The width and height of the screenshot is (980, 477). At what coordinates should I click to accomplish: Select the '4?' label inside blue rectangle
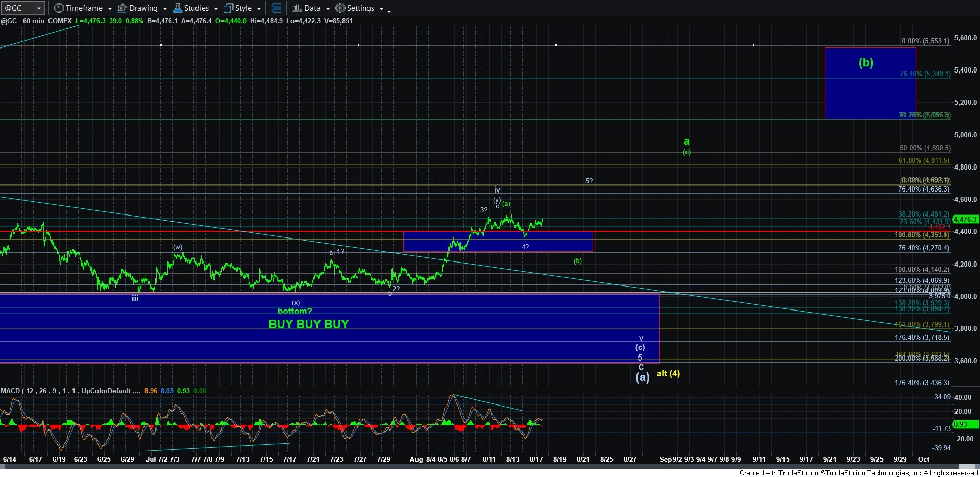click(525, 247)
